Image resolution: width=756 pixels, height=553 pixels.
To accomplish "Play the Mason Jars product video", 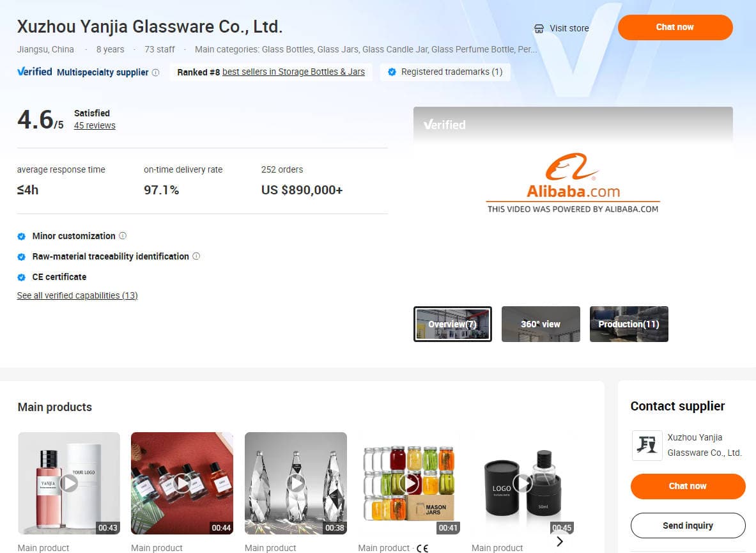I will coord(410,483).
